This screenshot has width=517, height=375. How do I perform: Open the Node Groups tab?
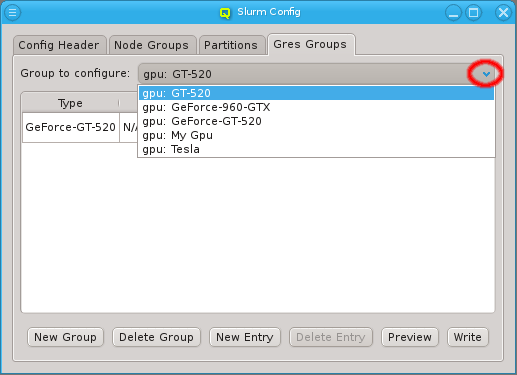coord(152,45)
